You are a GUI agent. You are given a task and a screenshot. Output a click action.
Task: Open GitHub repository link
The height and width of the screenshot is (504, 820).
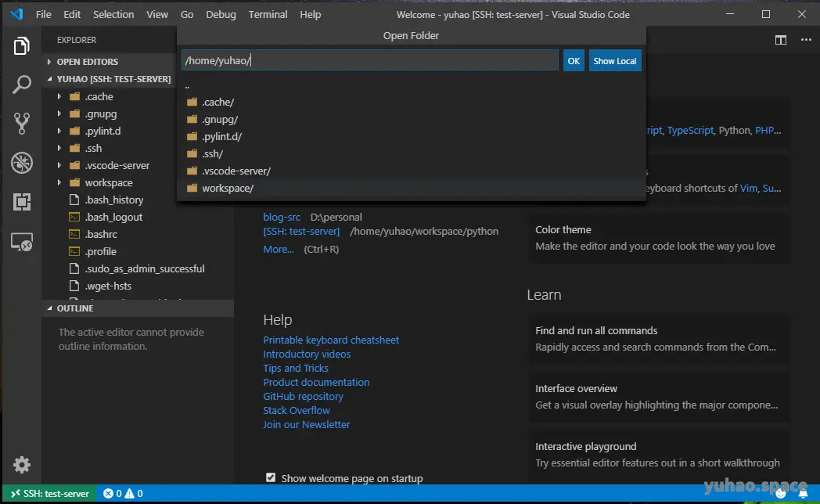tap(303, 396)
